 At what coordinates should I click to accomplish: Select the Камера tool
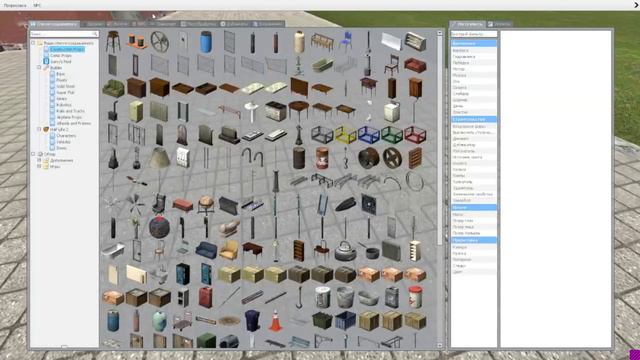tap(474, 247)
